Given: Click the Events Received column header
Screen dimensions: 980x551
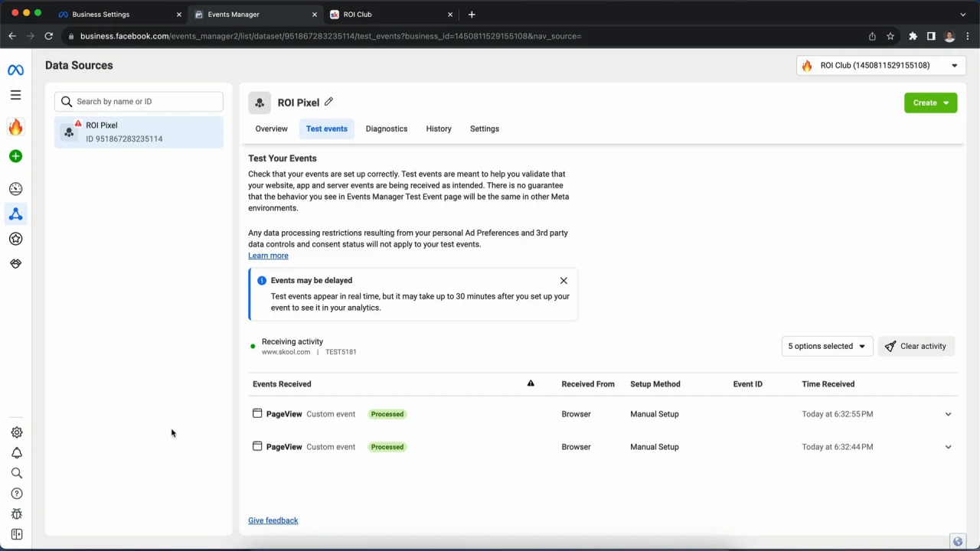Looking at the screenshot, I should [x=282, y=384].
